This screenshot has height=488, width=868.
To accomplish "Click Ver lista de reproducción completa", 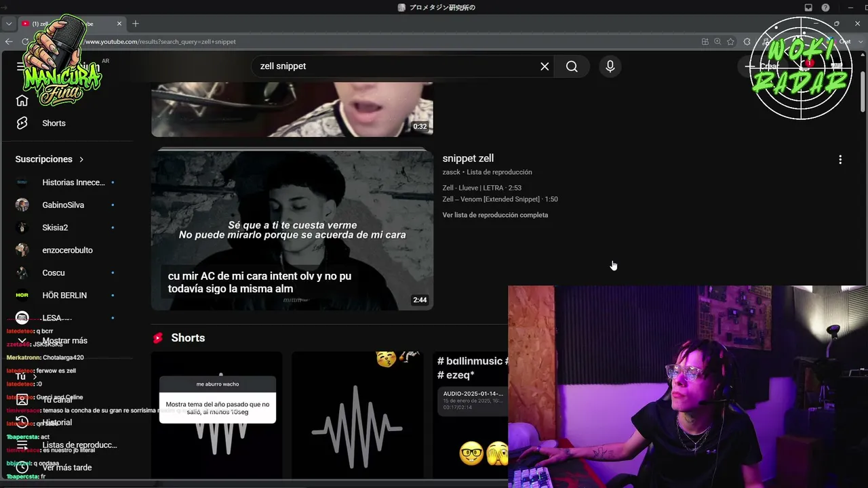I will (x=495, y=215).
